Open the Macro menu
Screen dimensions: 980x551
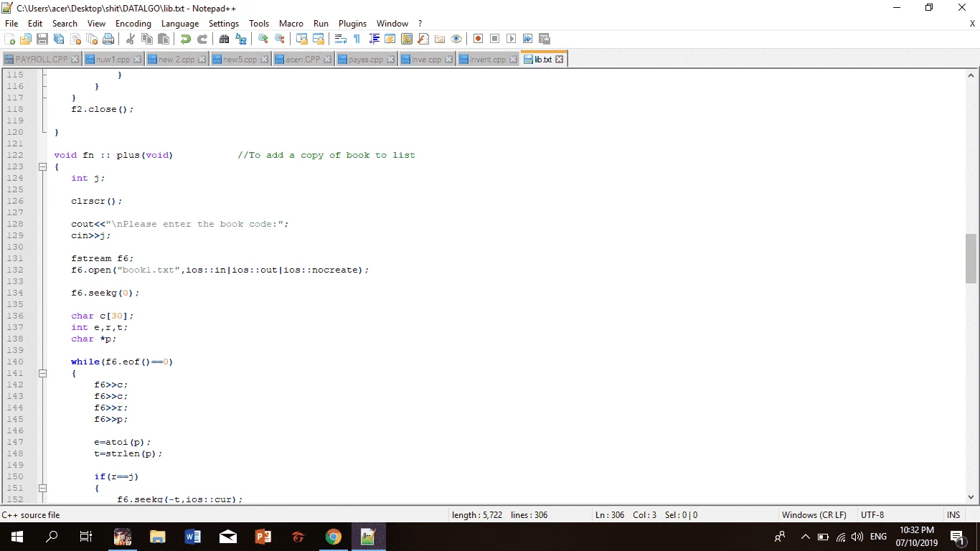click(x=291, y=24)
